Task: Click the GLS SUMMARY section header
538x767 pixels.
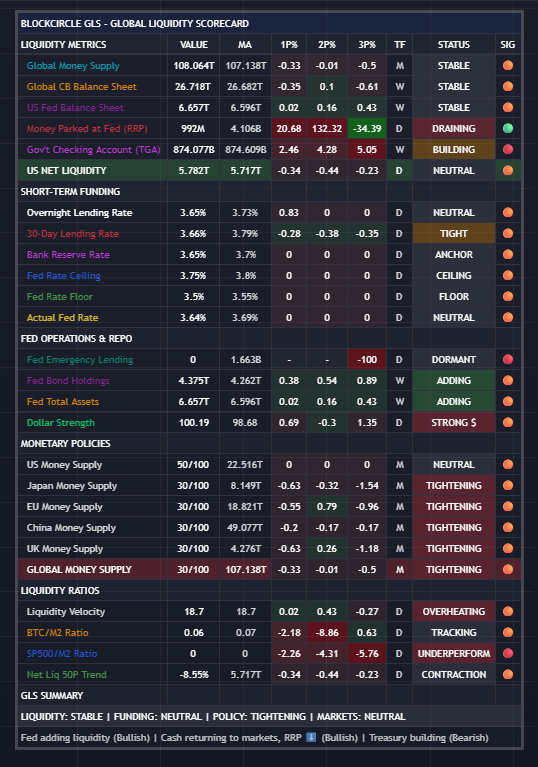Action: click(x=52, y=696)
